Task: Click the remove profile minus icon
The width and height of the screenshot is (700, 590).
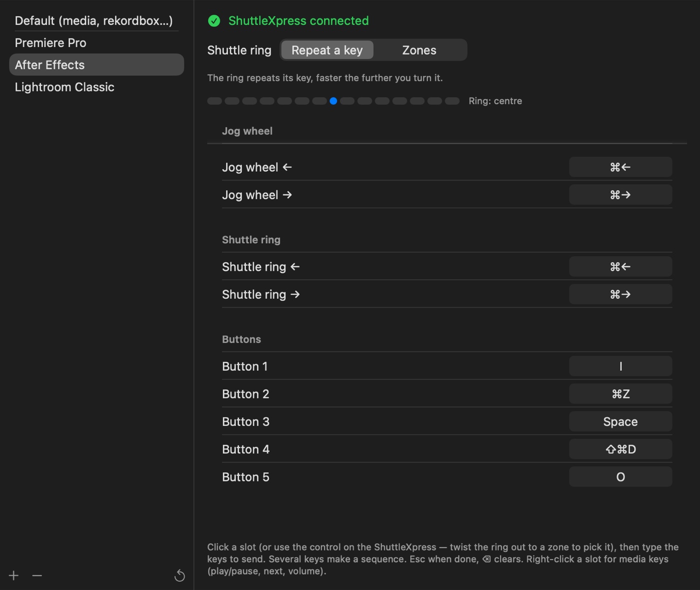Action: coord(37,575)
